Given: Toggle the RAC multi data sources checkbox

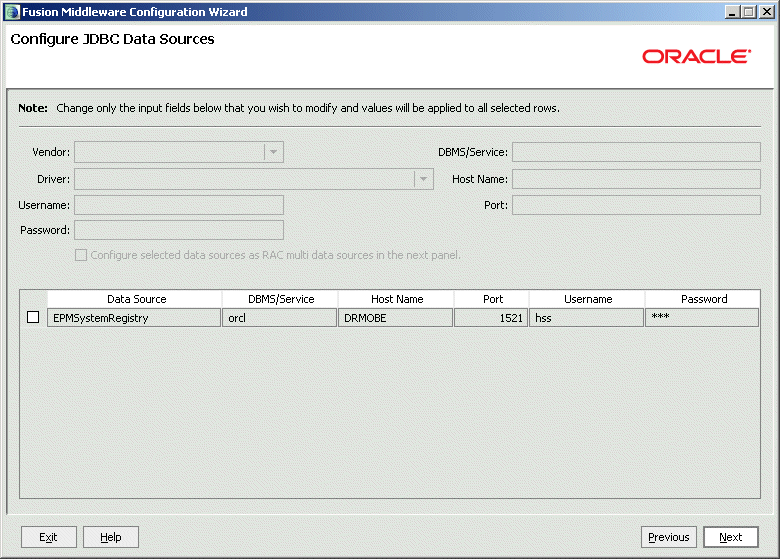Looking at the screenshot, I should click(x=81, y=255).
